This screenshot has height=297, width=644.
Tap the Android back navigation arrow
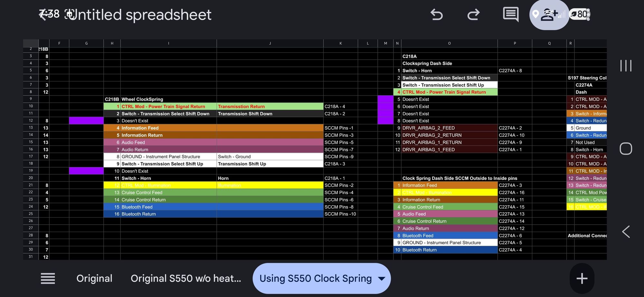(x=626, y=232)
